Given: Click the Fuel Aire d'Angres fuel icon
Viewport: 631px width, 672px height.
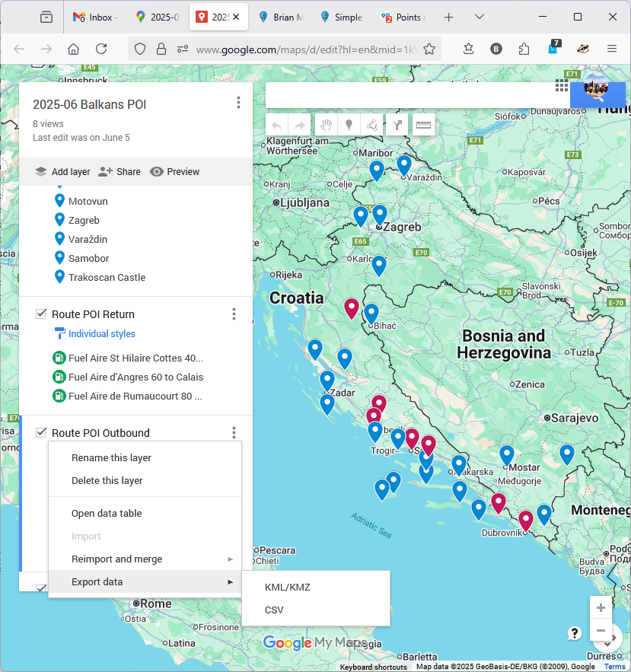Looking at the screenshot, I should pos(59,377).
